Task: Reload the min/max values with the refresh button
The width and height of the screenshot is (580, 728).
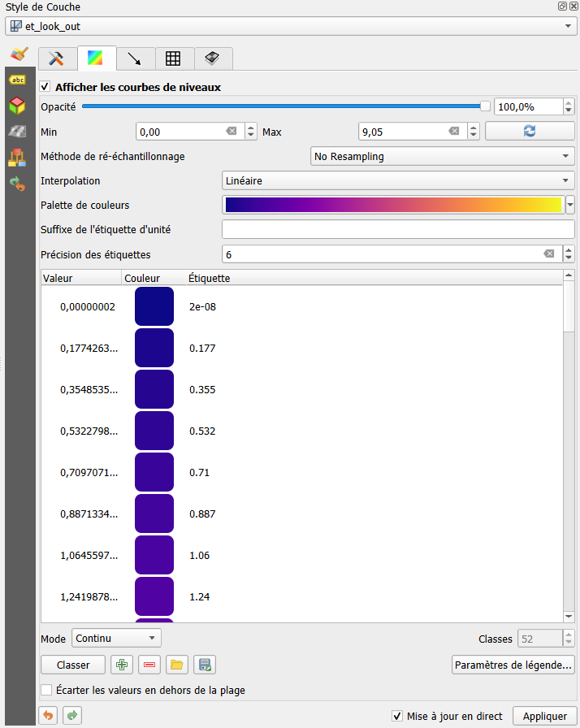Action: click(530, 131)
